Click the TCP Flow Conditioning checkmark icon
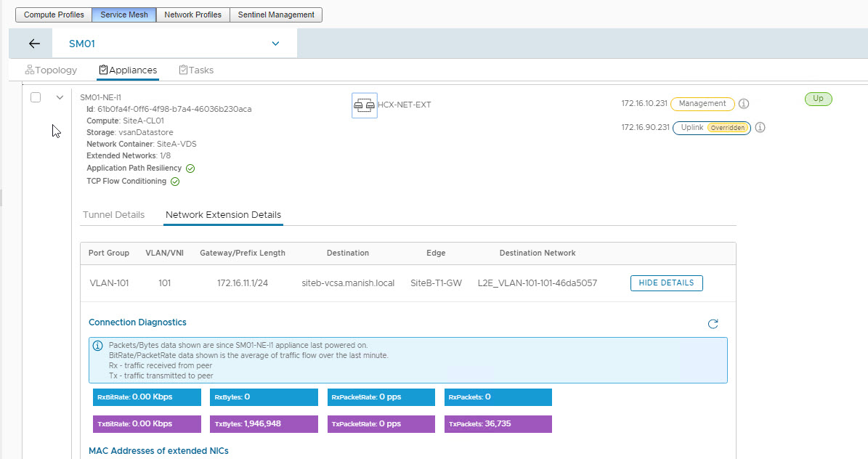The image size is (868, 459). tap(175, 182)
